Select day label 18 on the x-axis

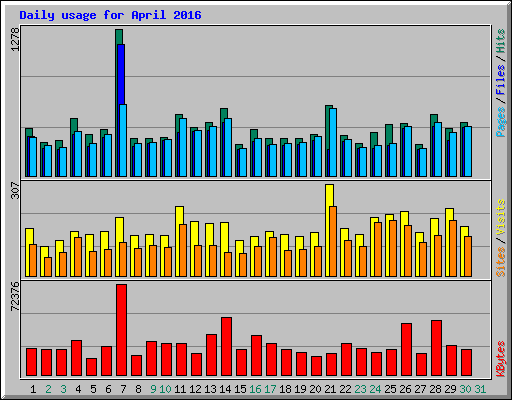click(285, 389)
